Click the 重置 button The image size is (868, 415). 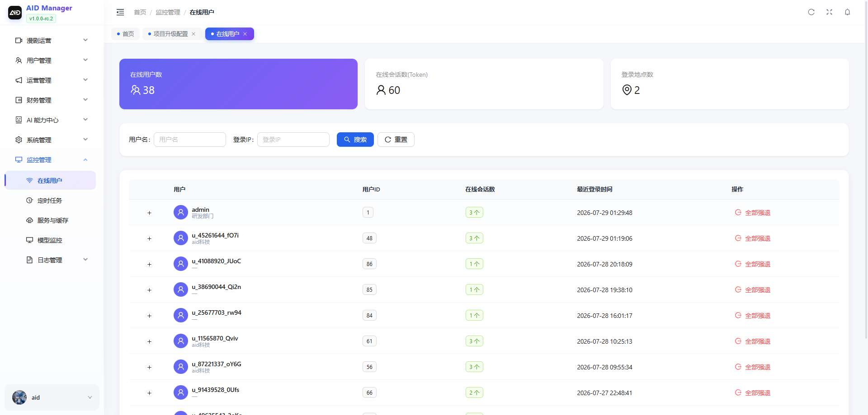pyautogui.click(x=396, y=140)
